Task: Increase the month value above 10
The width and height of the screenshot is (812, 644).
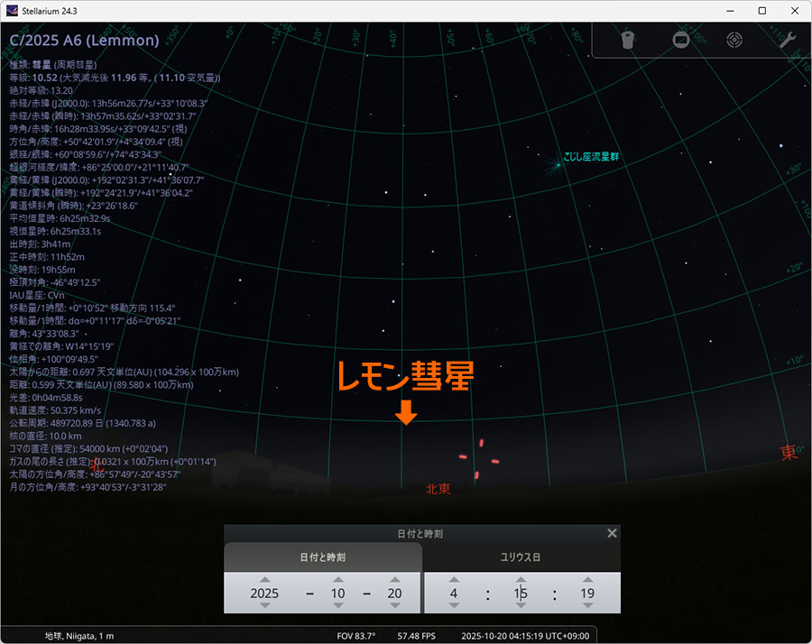Action: 337,580
